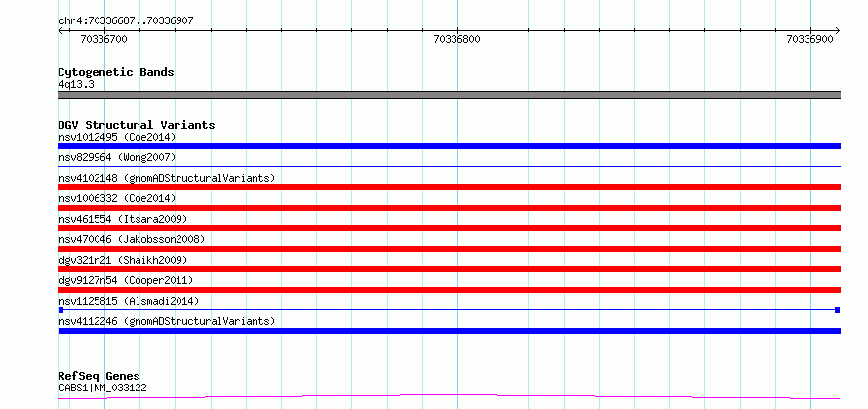868x409 pixels.
Task: Click the RefSeq Genes track title
Action: [x=99, y=377]
